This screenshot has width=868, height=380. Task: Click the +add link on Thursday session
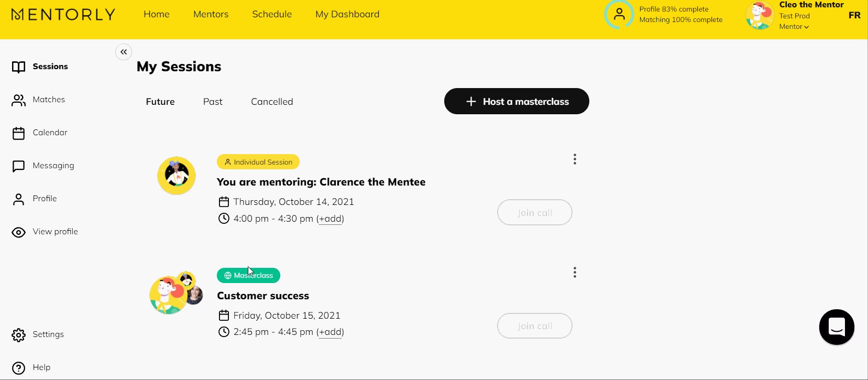pos(330,219)
